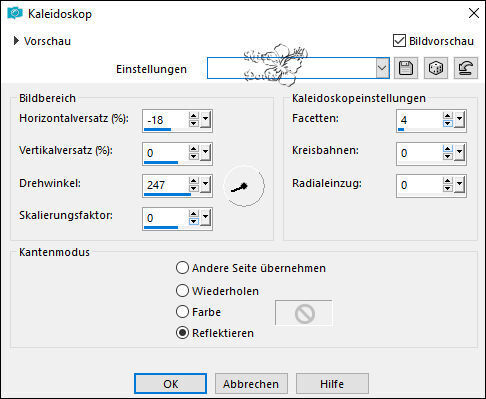Increase Radialeinzug with up arrow

click(x=448, y=181)
